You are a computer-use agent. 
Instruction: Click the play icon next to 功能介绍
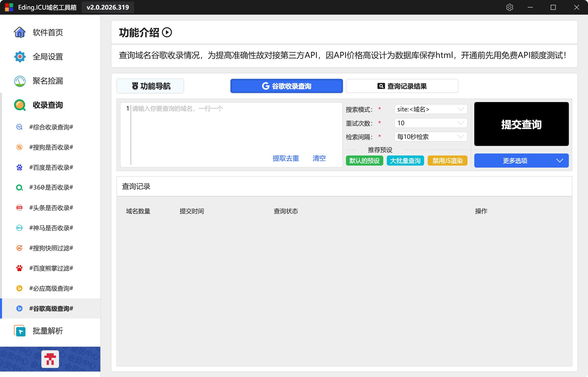coord(167,33)
